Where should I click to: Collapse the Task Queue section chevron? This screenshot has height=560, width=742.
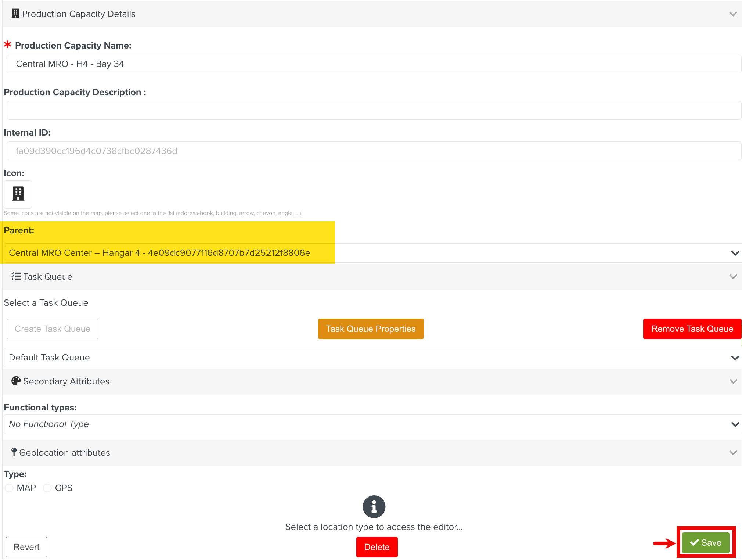pos(733,277)
